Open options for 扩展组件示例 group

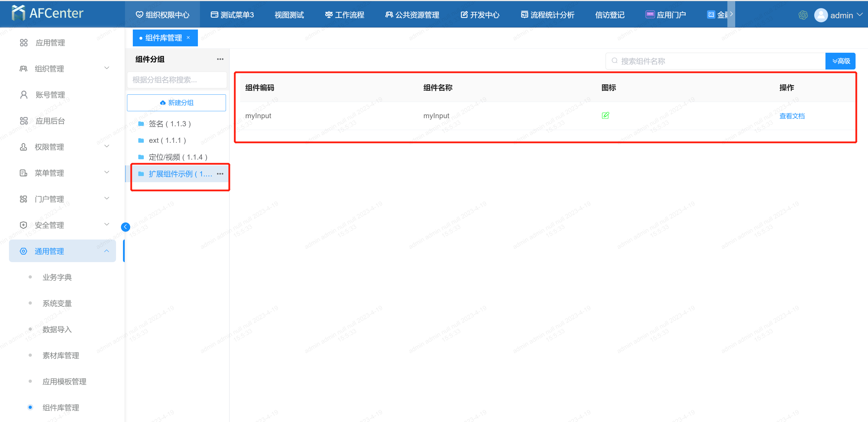(220, 174)
